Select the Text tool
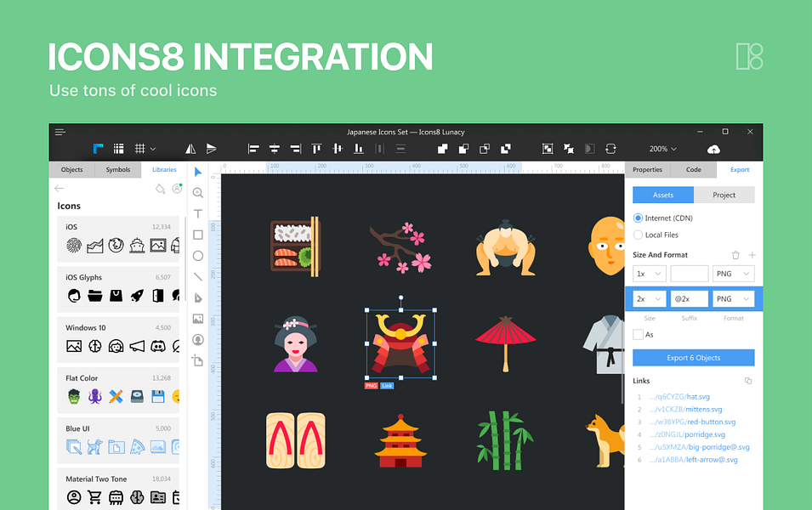 197,214
